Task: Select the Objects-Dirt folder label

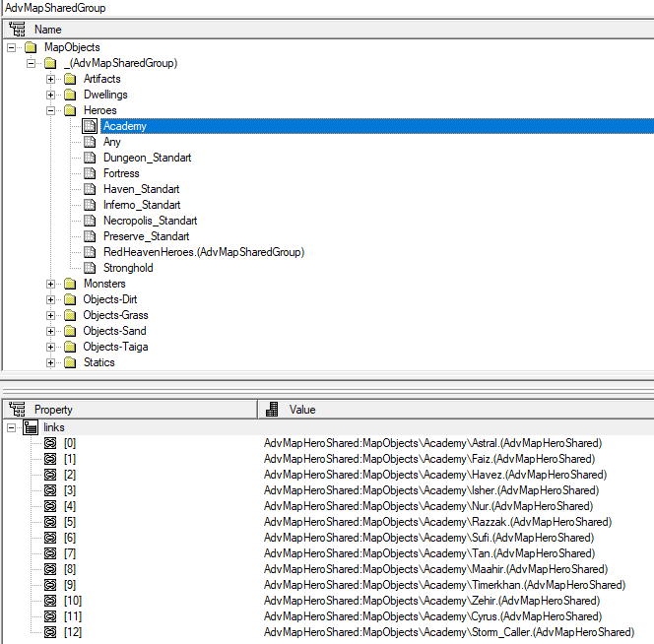Action: pyautogui.click(x=110, y=299)
